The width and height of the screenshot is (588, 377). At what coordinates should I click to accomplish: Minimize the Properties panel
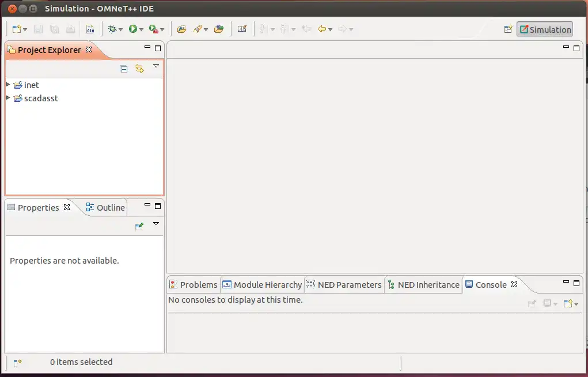(147, 205)
